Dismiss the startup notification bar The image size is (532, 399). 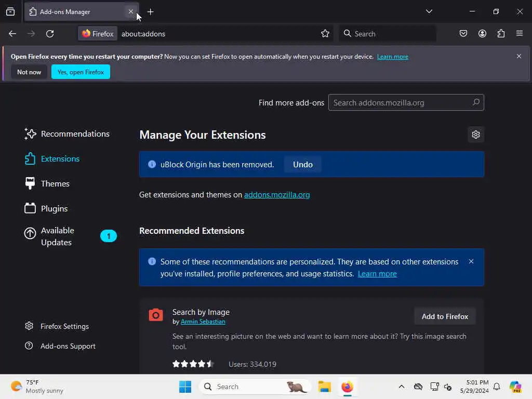pos(519,56)
